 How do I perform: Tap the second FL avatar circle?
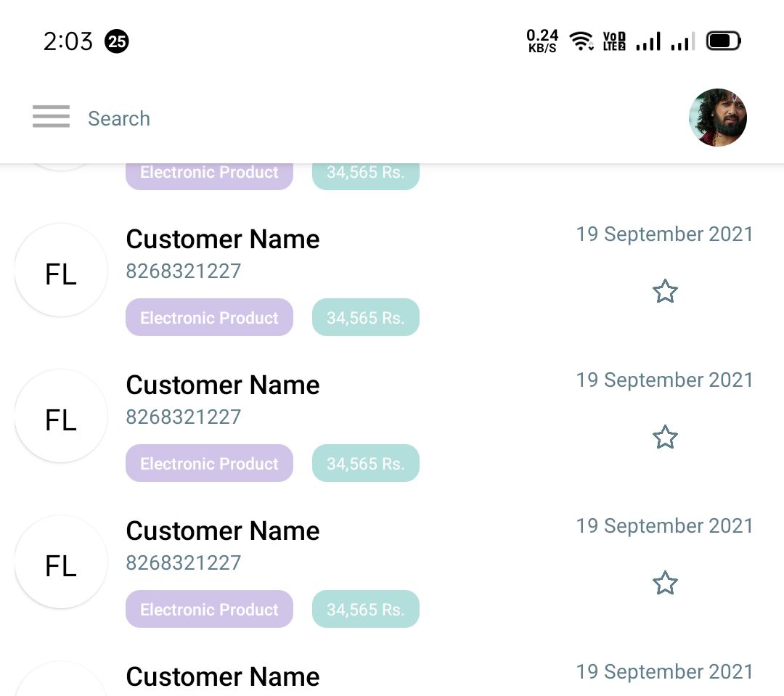point(61,416)
